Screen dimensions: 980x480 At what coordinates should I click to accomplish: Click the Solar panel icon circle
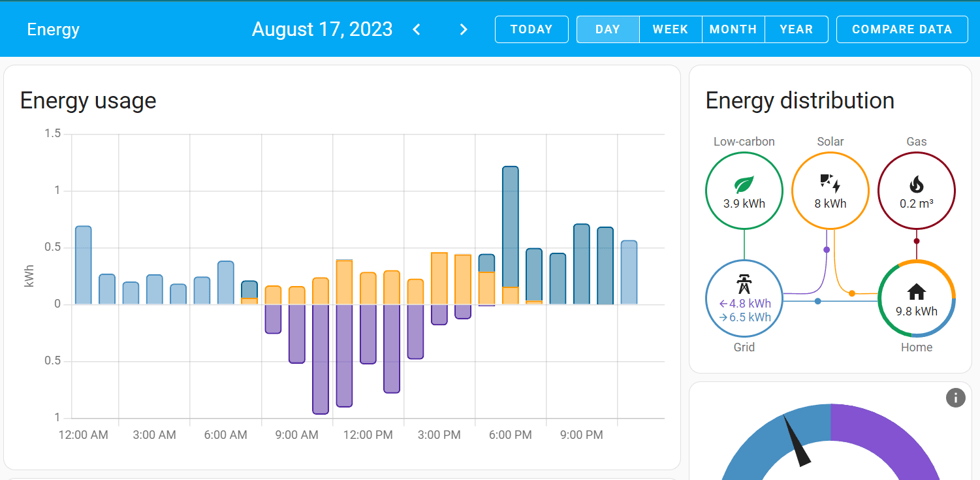pyautogui.click(x=830, y=191)
